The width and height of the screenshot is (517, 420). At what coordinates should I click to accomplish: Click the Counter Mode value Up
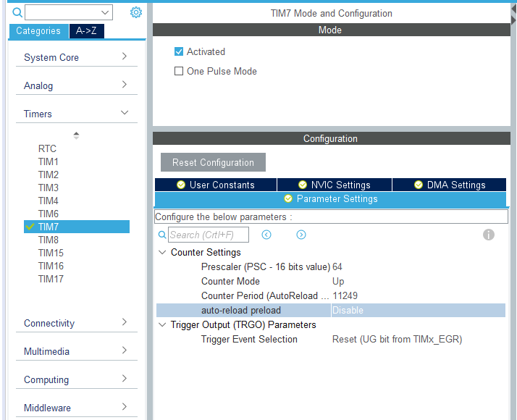[x=338, y=281]
